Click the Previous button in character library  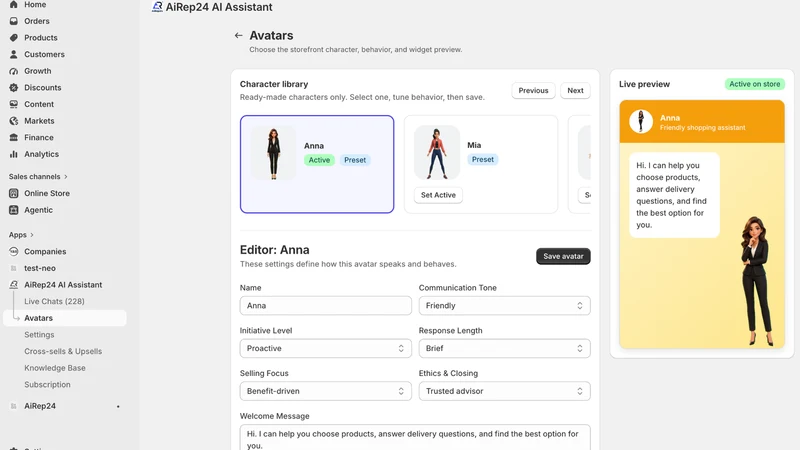click(533, 90)
